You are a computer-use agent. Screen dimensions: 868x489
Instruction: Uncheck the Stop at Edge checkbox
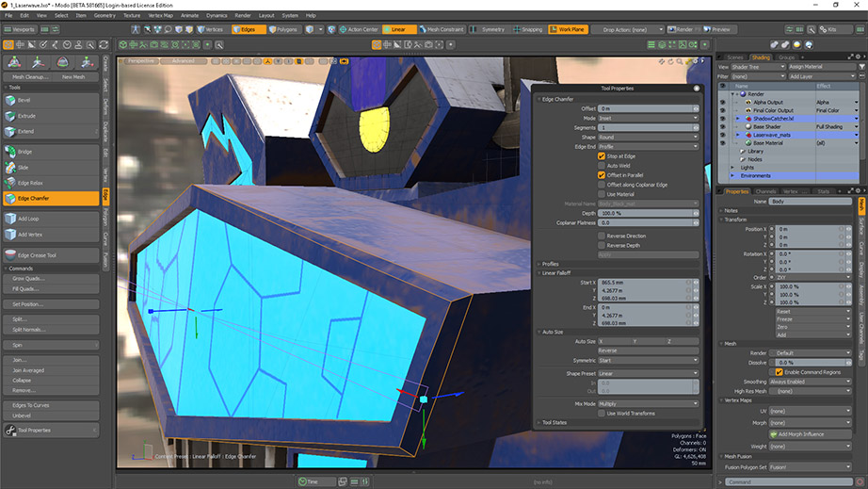602,156
